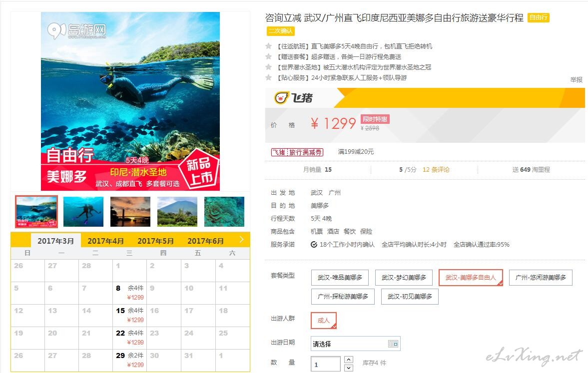
Task: Increase quantity with up arrow
Action: pyautogui.click(x=348, y=360)
